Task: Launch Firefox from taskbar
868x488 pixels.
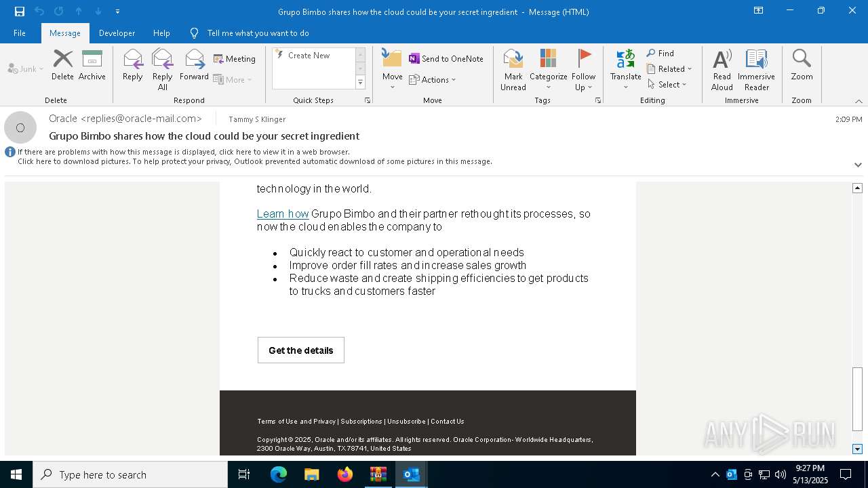Action: (x=345, y=474)
